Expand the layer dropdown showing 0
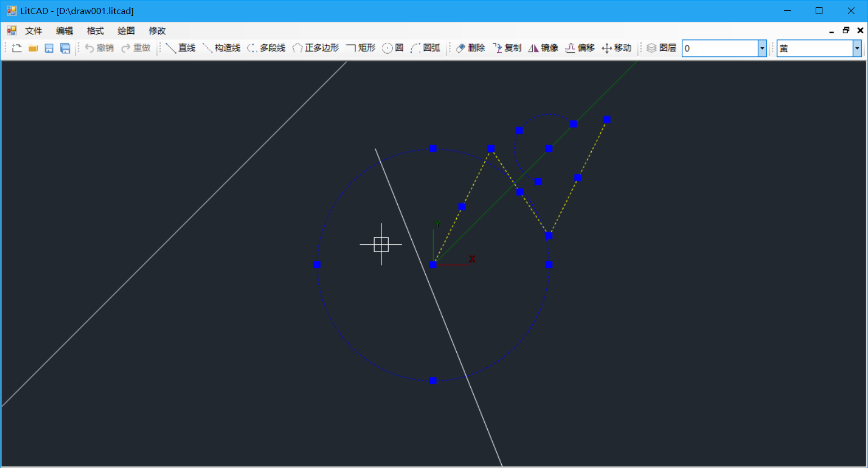Screen dimensions: 868x468 [762, 48]
